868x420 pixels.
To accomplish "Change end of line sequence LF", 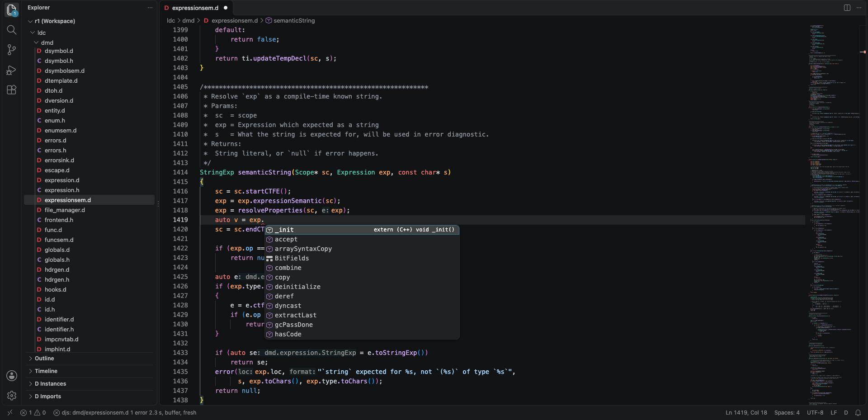I will point(834,413).
